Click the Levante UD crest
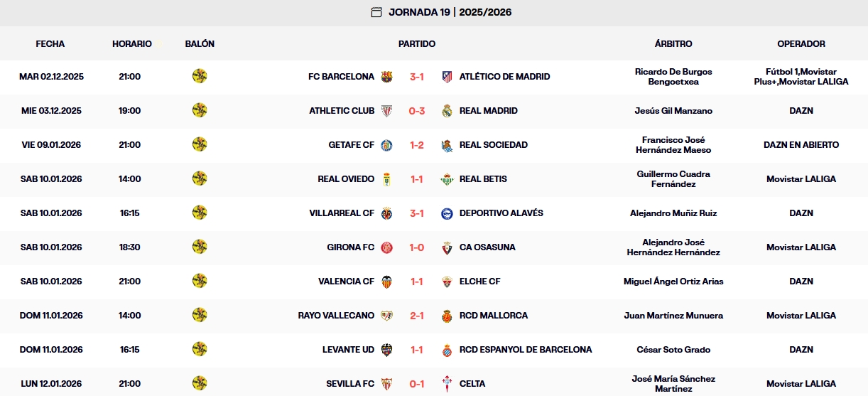The width and height of the screenshot is (868, 396). pyautogui.click(x=387, y=350)
